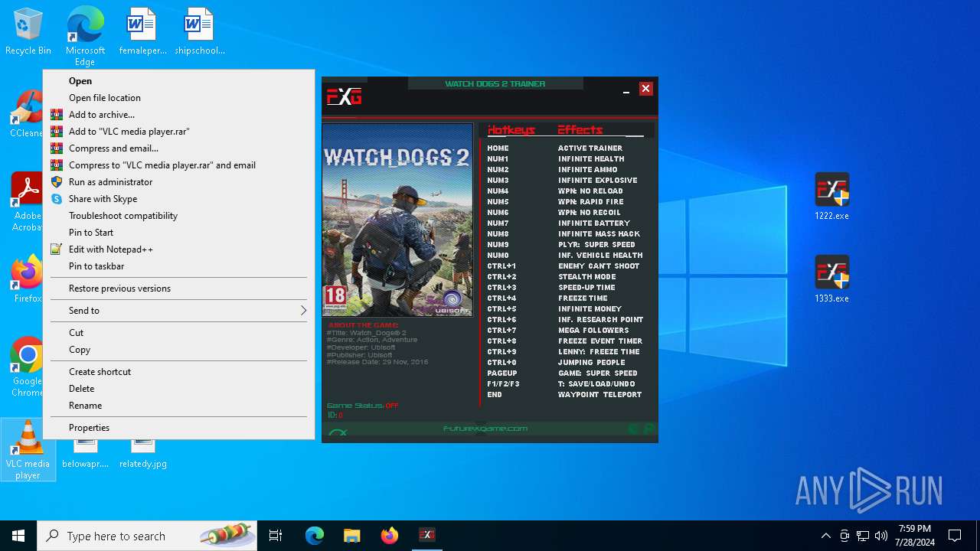
Task: Close the Watch Dogs 2 trainer window
Action: click(646, 89)
